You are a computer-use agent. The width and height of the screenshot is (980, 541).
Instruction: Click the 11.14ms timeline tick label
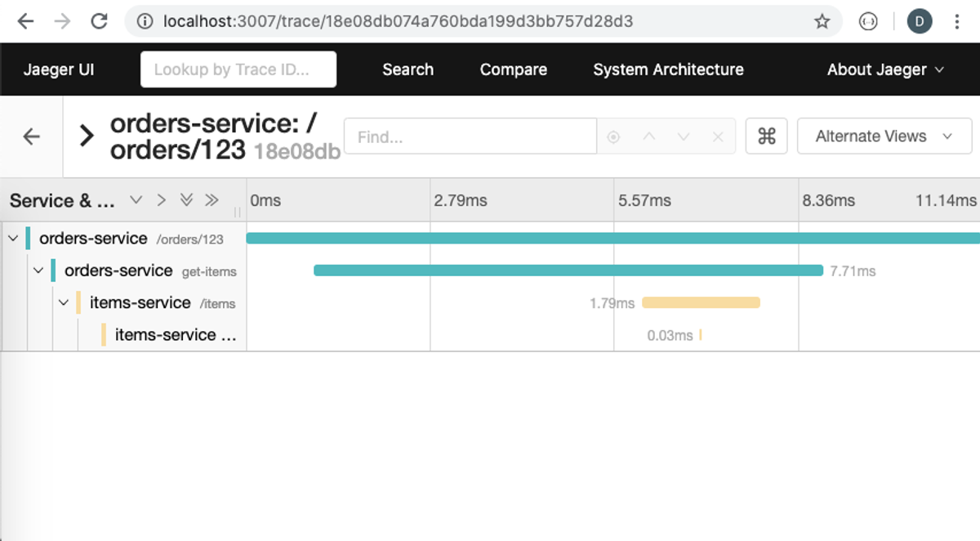click(x=946, y=200)
